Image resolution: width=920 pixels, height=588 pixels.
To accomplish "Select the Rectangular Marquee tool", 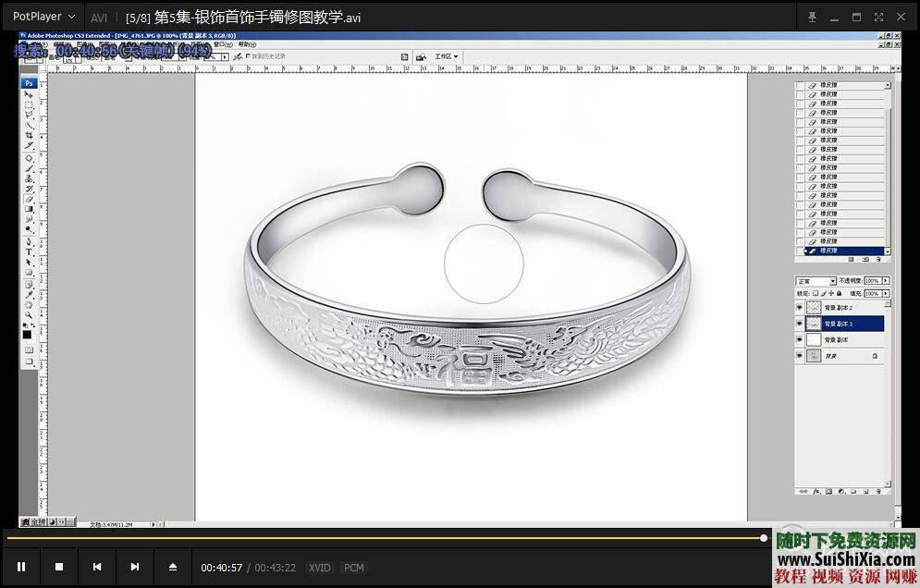I will [x=29, y=104].
